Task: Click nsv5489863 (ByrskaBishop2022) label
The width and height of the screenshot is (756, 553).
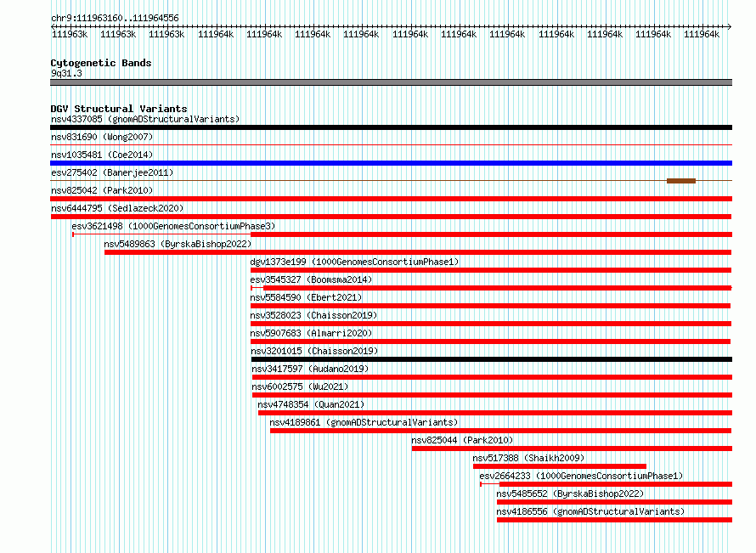Action: tap(178, 244)
